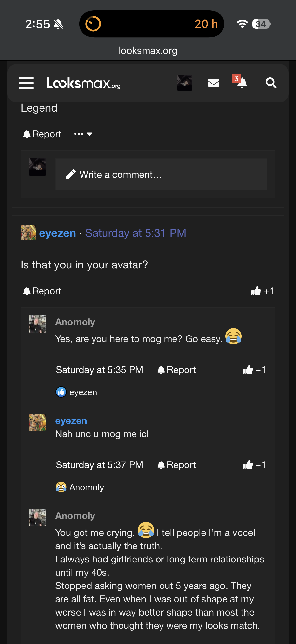Report the comment posted at 5:35 PM
Image resolution: width=296 pixels, height=644 pixels.
tap(176, 370)
